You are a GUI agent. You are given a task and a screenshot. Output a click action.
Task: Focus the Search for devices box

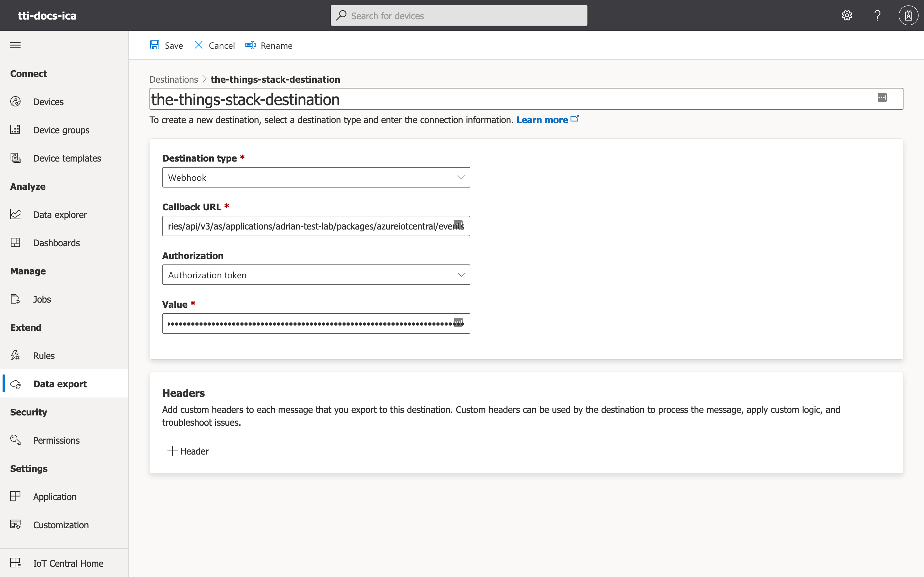(458, 16)
